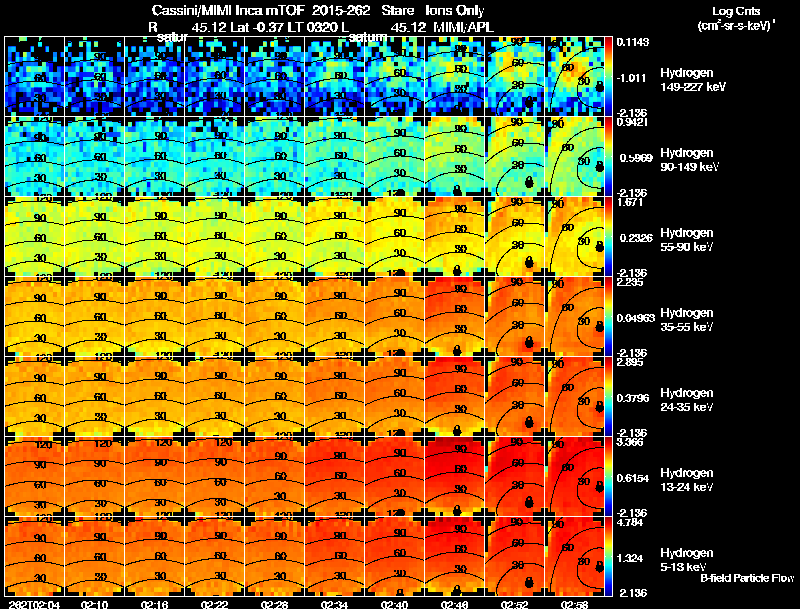Open the 13-24 keV panel at 02:46
The image size is (800, 609).
[455, 475]
